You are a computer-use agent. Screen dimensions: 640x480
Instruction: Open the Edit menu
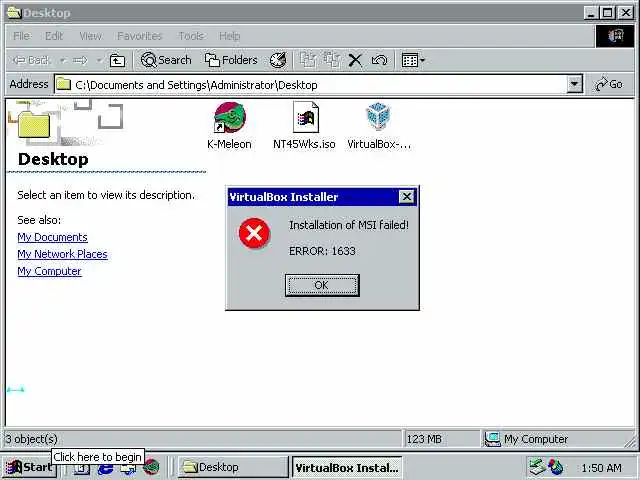pos(54,36)
